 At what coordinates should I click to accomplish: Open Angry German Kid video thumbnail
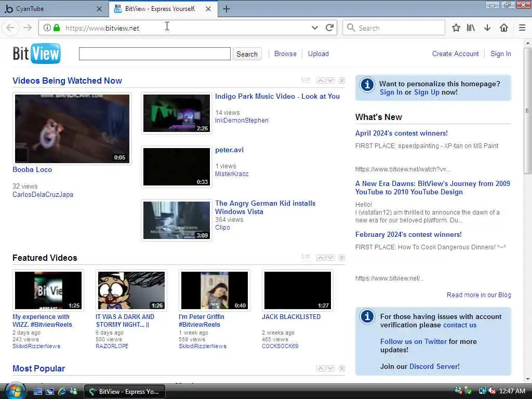coord(177,220)
